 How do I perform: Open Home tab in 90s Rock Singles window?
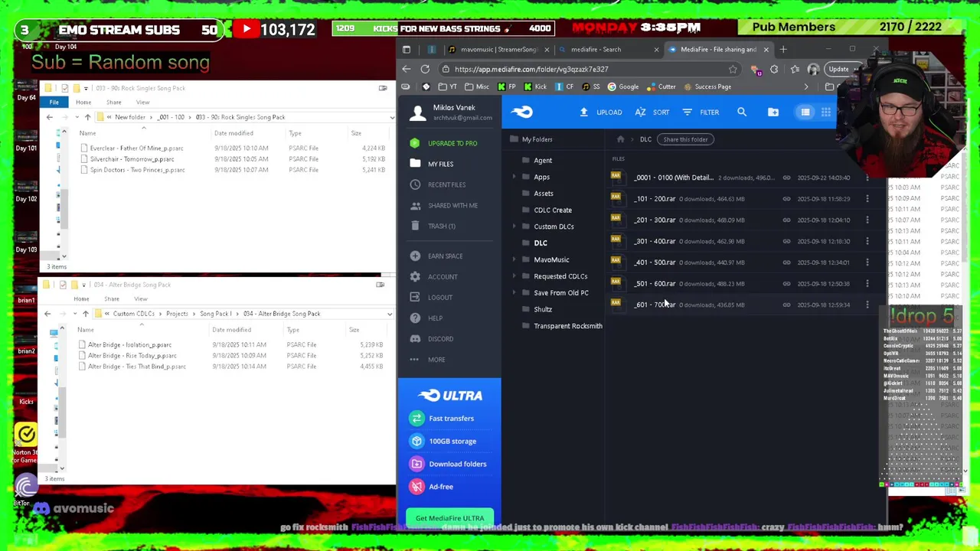(x=83, y=102)
